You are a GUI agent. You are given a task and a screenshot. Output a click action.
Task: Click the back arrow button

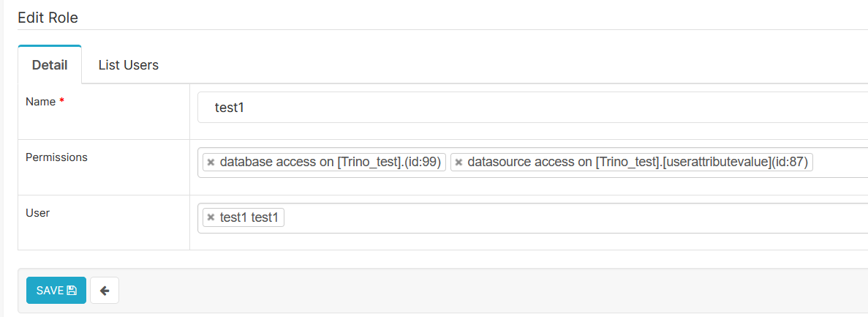click(x=105, y=291)
